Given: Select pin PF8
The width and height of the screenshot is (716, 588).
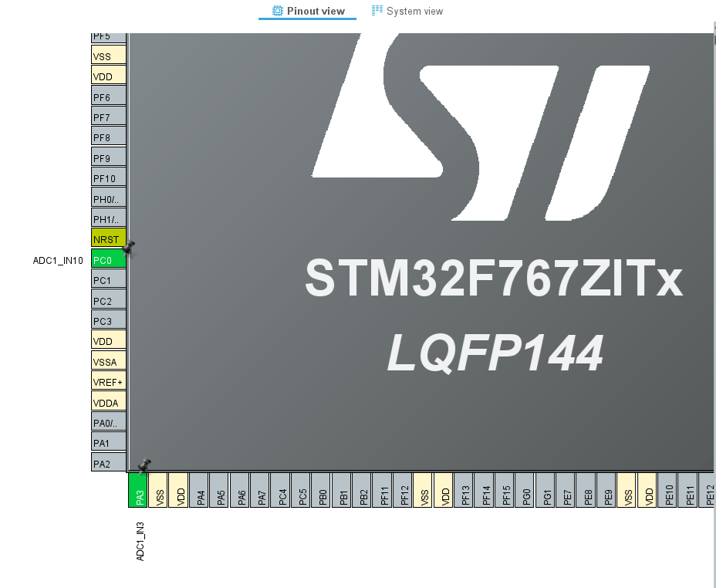Looking at the screenshot, I should pyautogui.click(x=109, y=136).
